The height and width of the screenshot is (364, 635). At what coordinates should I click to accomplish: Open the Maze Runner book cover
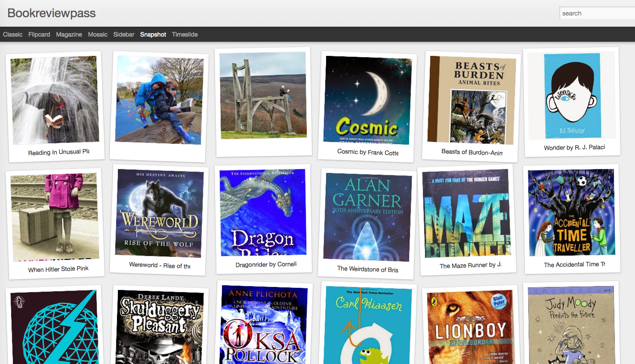467,213
